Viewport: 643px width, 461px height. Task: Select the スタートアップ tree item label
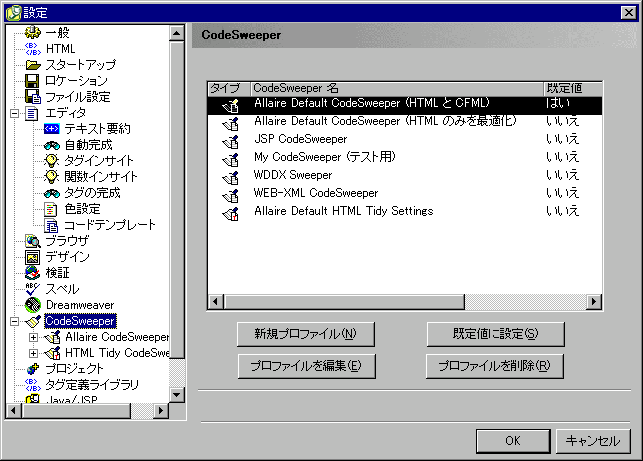tap(81, 65)
